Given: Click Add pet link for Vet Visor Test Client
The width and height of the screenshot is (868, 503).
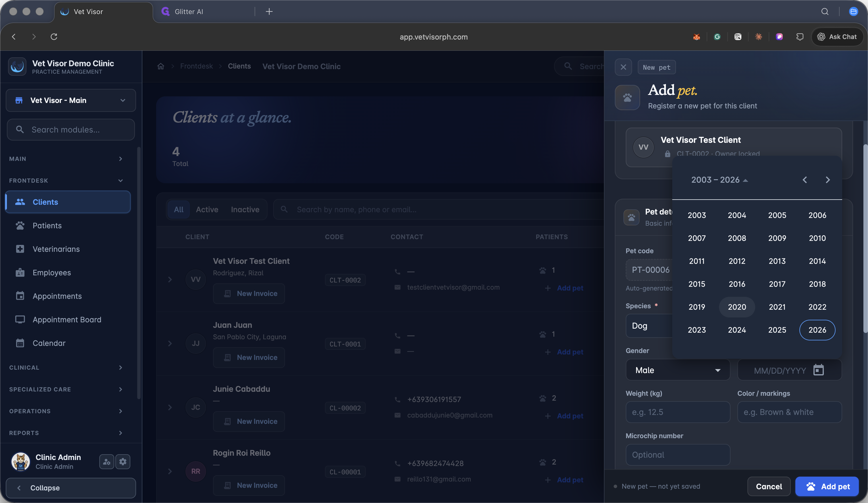Looking at the screenshot, I should point(564,288).
